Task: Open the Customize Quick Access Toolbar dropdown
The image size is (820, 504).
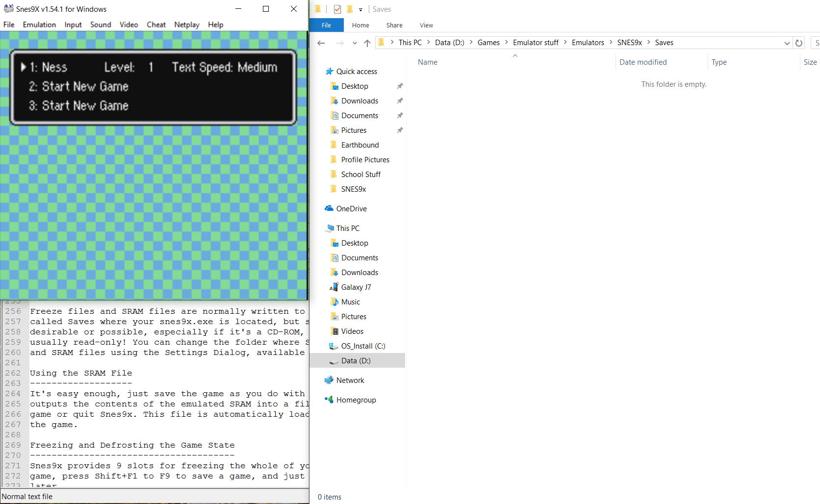Action: (x=360, y=9)
